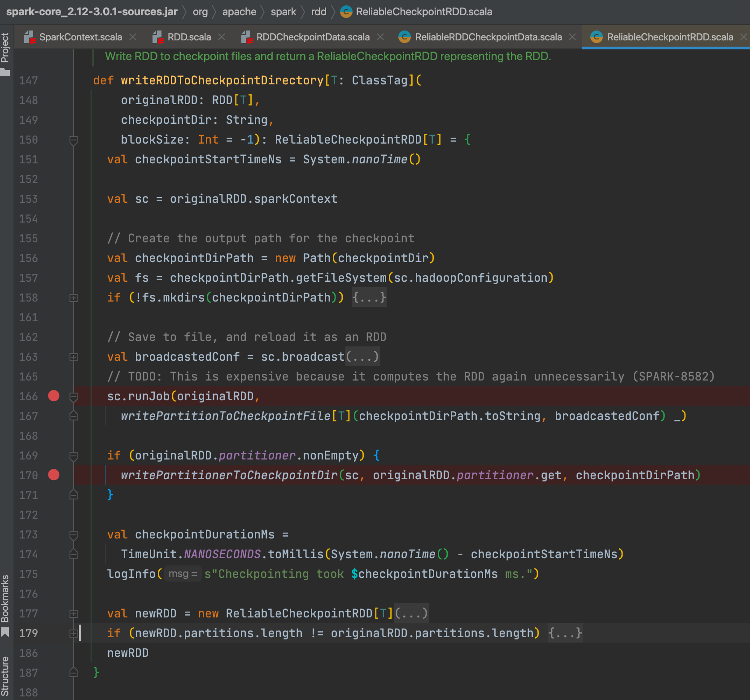Close the ReliableRDDCheckpointData.scala tab

[572, 37]
